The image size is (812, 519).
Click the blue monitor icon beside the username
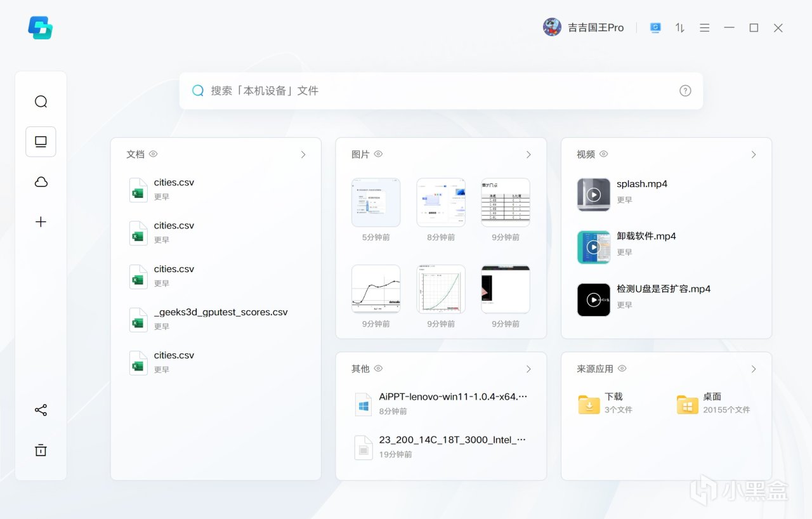[655, 28]
